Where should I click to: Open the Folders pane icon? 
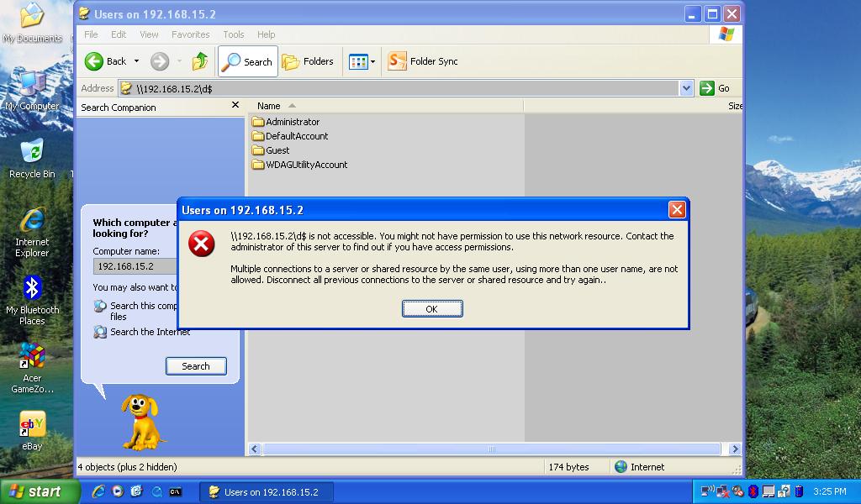click(x=309, y=60)
